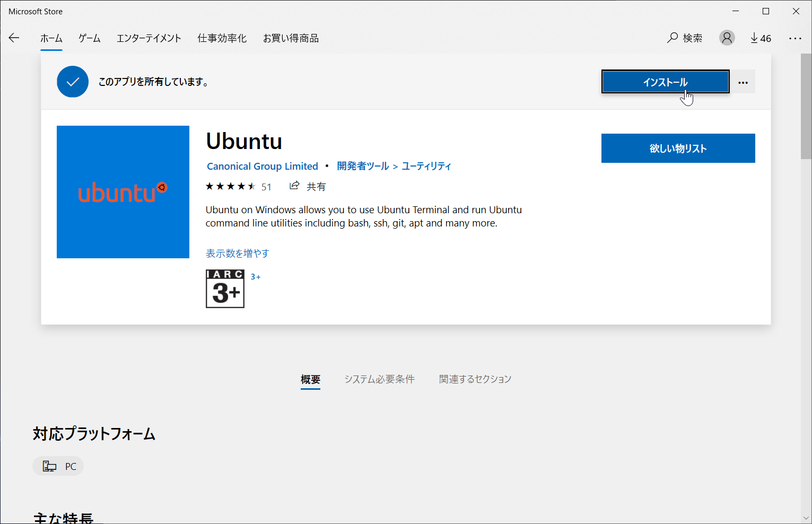Maximize the Microsoft Store window
This screenshot has width=812, height=524.
[766, 11]
